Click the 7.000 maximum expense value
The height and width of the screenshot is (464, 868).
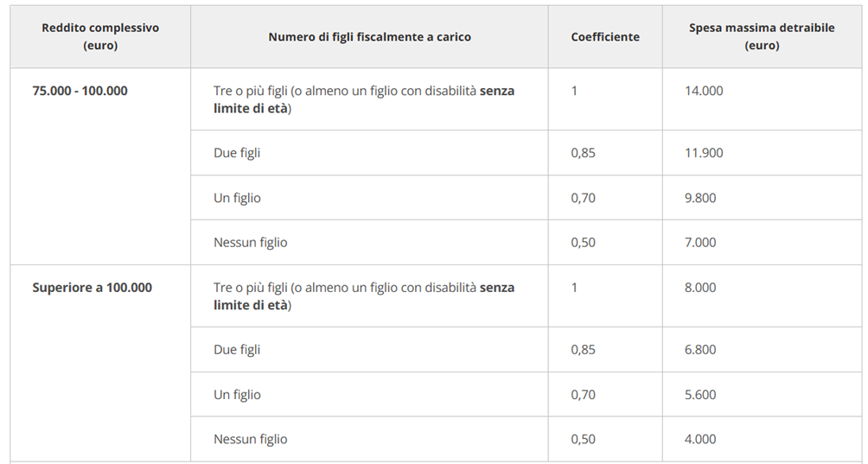[x=700, y=242]
